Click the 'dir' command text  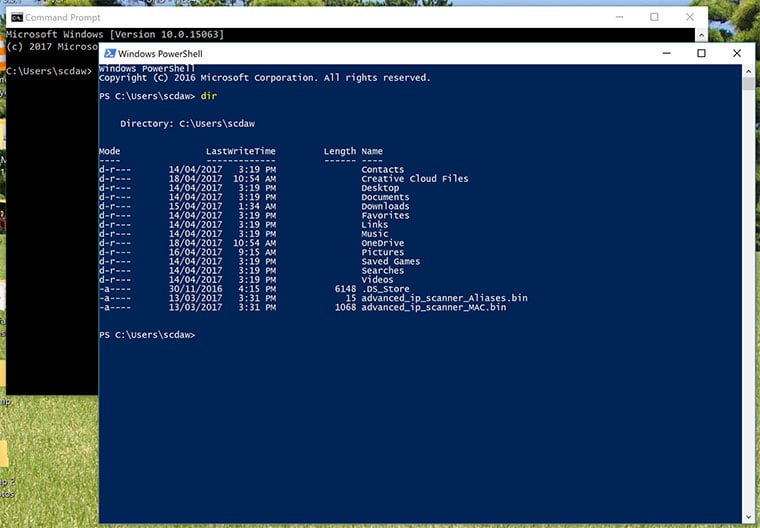pos(209,96)
